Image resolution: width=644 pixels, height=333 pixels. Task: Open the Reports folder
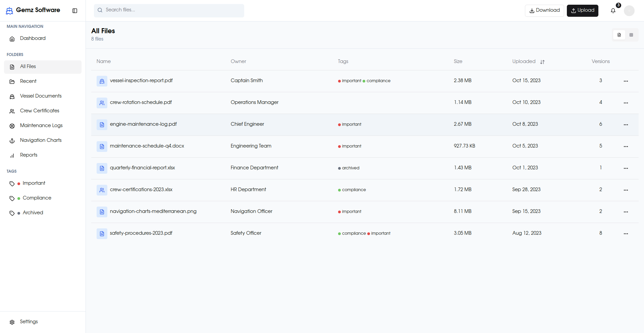(43, 155)
